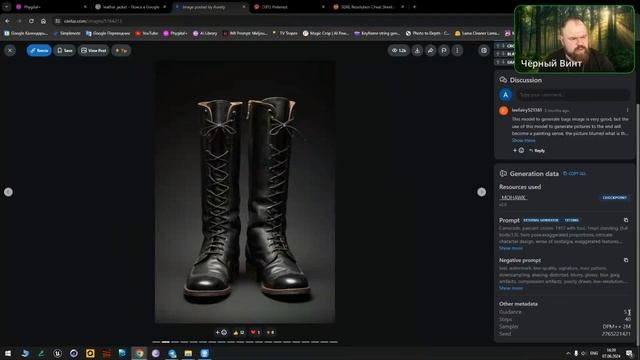Click the boots image
Viewport: 640px width, 360px height.
245,192
